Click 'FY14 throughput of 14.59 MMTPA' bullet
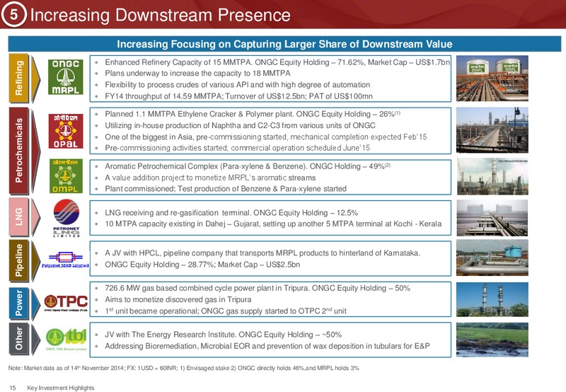The height and width of the screenshot is (392, 566). [x=238, y=96]
